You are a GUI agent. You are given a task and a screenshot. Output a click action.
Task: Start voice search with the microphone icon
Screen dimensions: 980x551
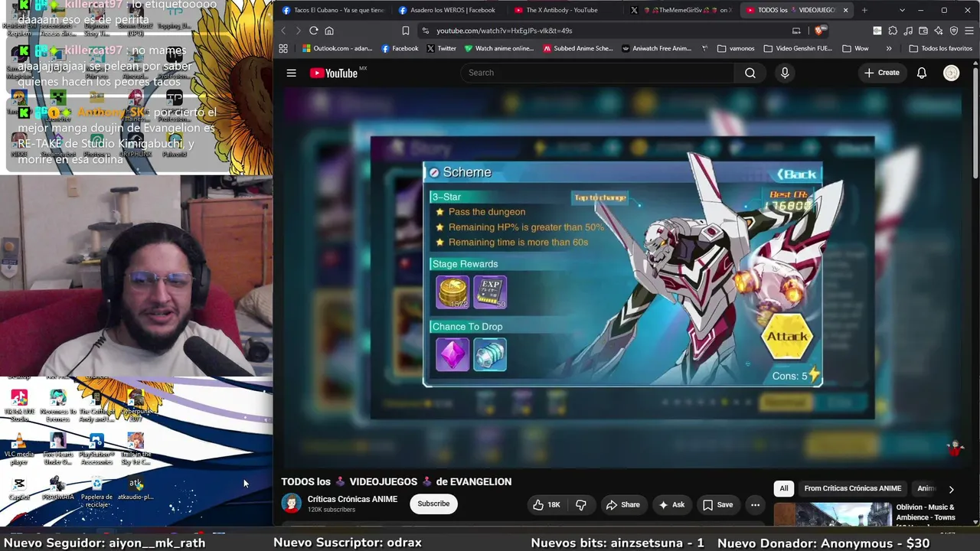785,73
